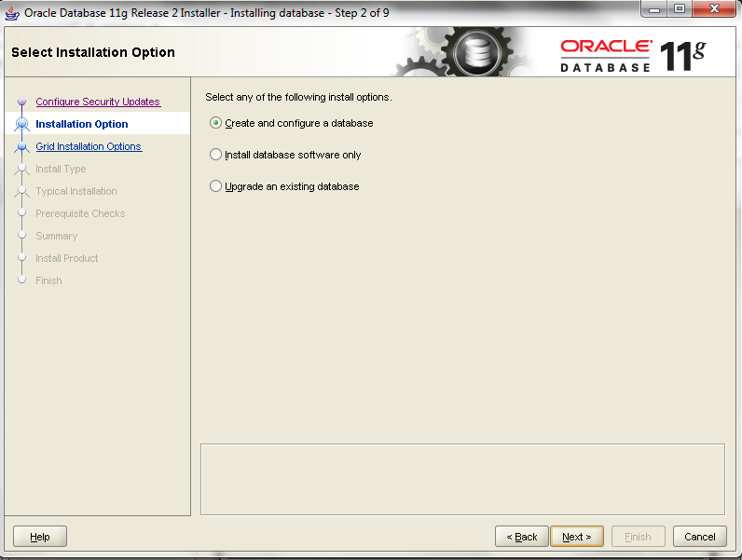Cancel the installation
The width and height of the screenshot is (742, 560).
(x=699, y=537)
